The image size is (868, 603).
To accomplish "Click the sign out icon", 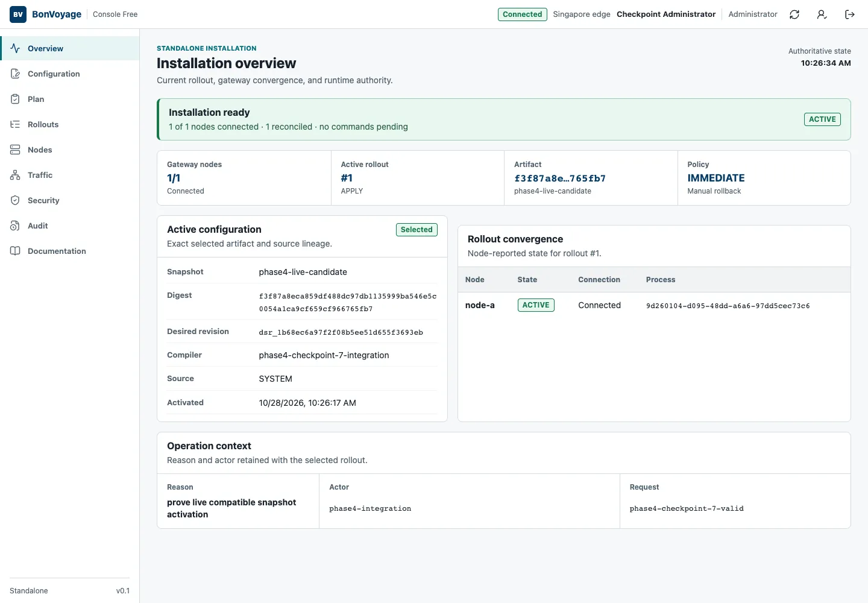I will 850,14.
